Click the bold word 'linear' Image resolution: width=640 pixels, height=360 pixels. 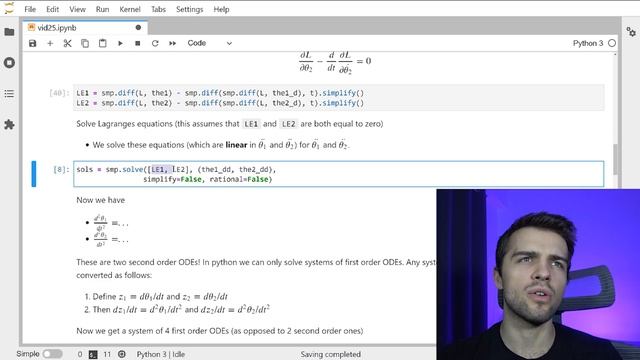click(x=236, y=145)
